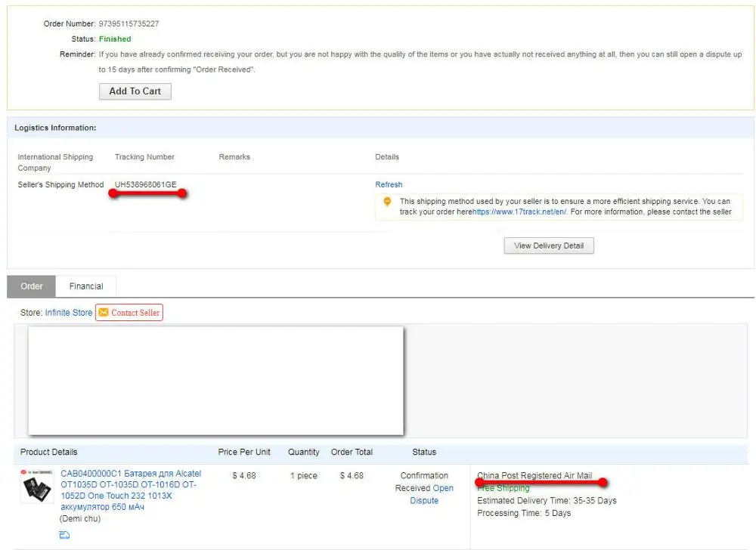Click the orange tip icon in the shipping note
The width and height of the screenshot is (756, 550).
[x=387, y=201]
